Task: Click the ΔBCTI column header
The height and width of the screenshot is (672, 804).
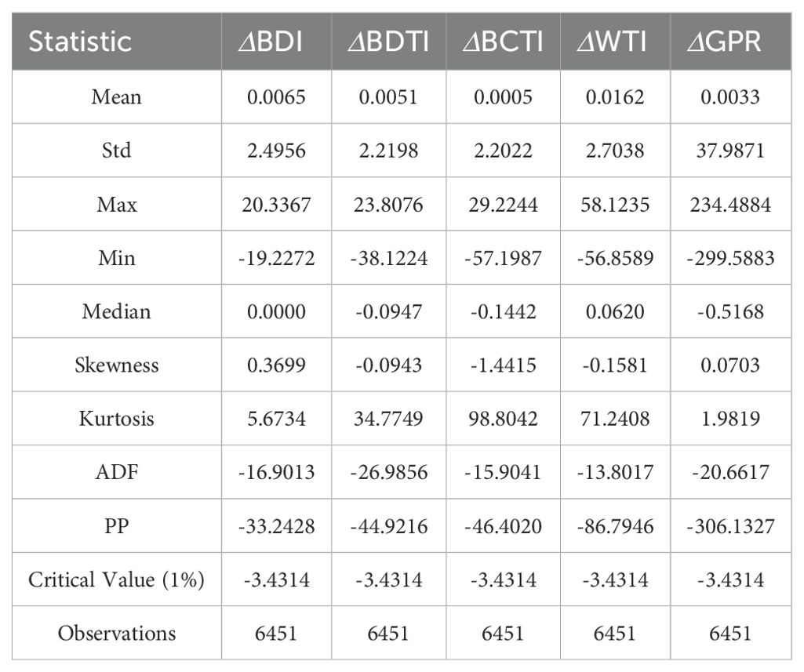Action: coord(502,42)
